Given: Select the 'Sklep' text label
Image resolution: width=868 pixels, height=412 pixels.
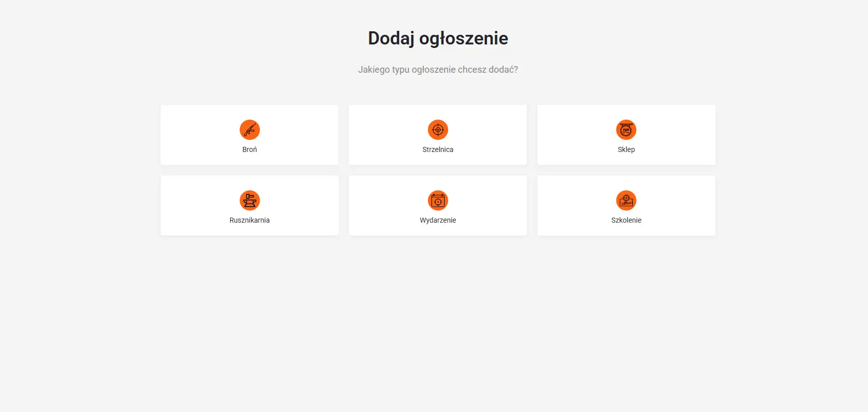Looking at the screenshot, I should pyautogui.click(x=626, y=149).
